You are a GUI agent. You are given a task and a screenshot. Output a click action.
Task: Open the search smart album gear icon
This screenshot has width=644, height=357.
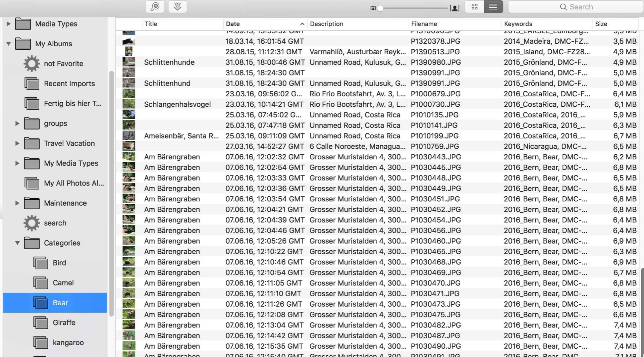[32, 223]
